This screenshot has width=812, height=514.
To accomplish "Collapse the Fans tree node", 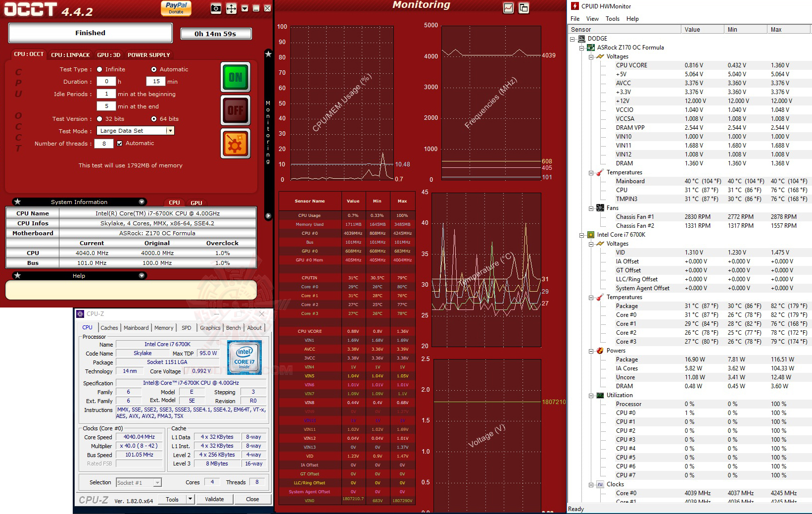I will click(591, 208).
